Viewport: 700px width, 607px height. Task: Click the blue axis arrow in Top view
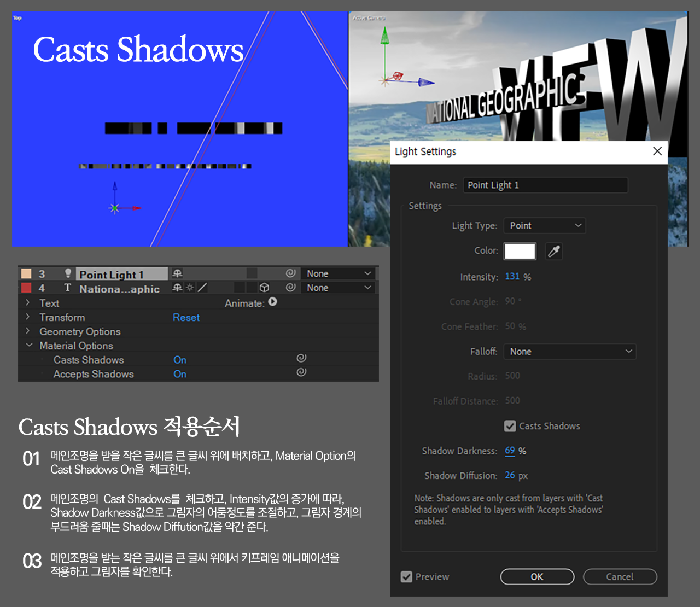(114, 187)
